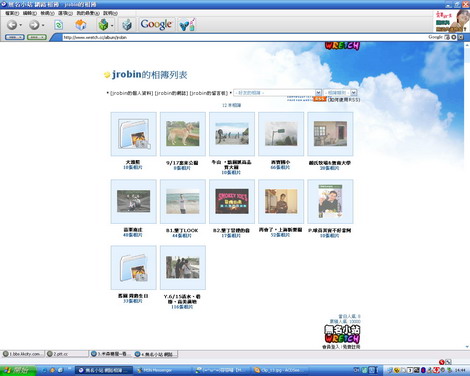470x376 pixels.
Task: Open the Back button history dropdown arrow
Action: [x=21, y=25]
